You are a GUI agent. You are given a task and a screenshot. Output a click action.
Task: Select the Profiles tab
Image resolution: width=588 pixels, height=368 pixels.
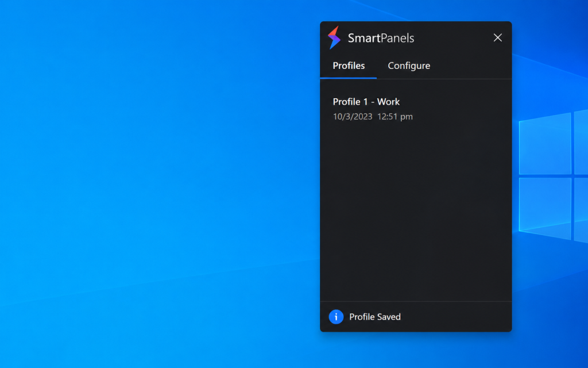(x=349, y=66)
